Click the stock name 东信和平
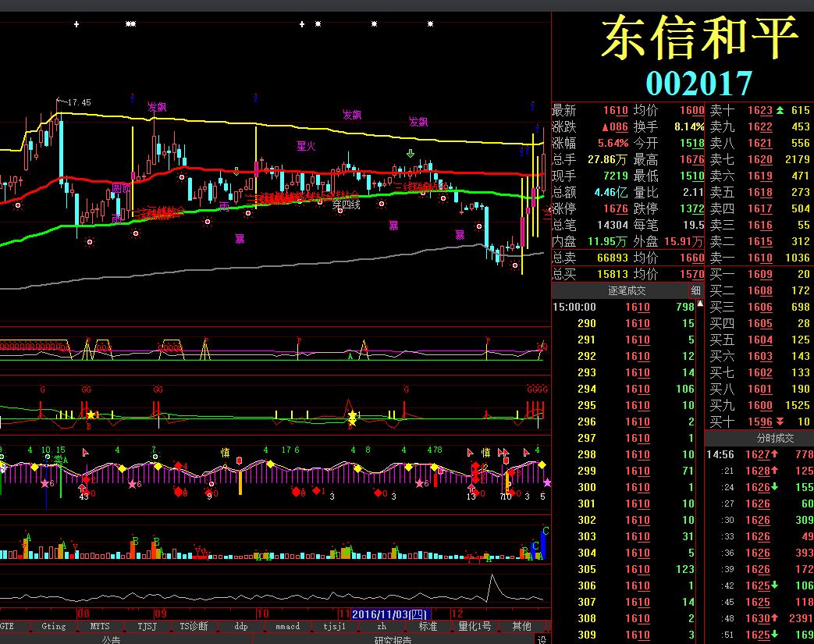The height and width of the screenshot is (644, 814). 699,37
